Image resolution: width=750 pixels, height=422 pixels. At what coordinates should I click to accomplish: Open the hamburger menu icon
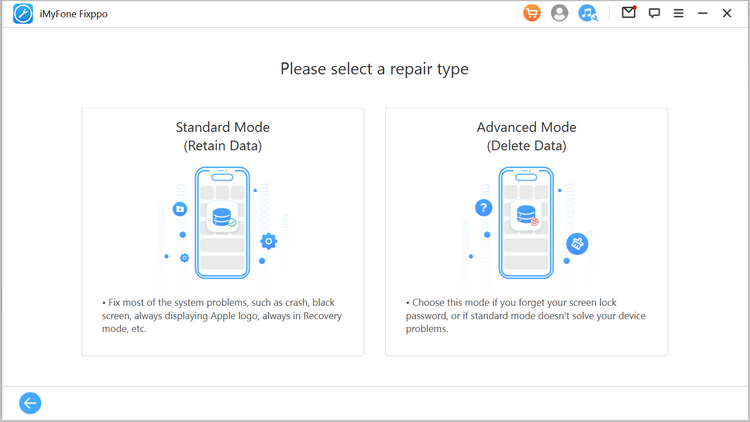coord(678,13)
